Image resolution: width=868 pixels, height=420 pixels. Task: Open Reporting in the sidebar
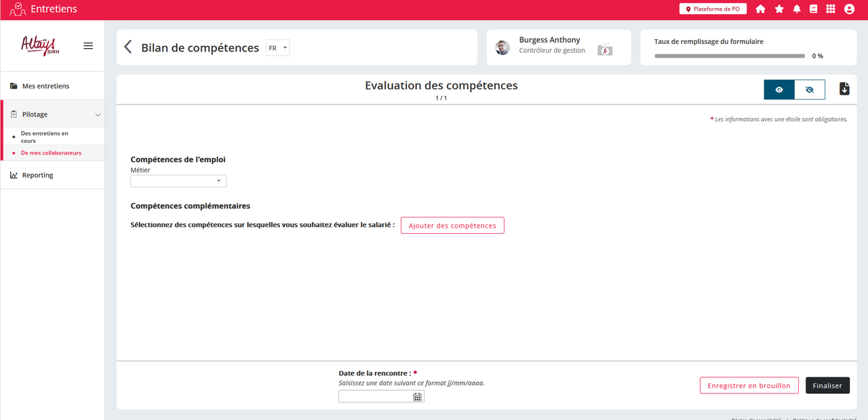(x=37, y=175)
